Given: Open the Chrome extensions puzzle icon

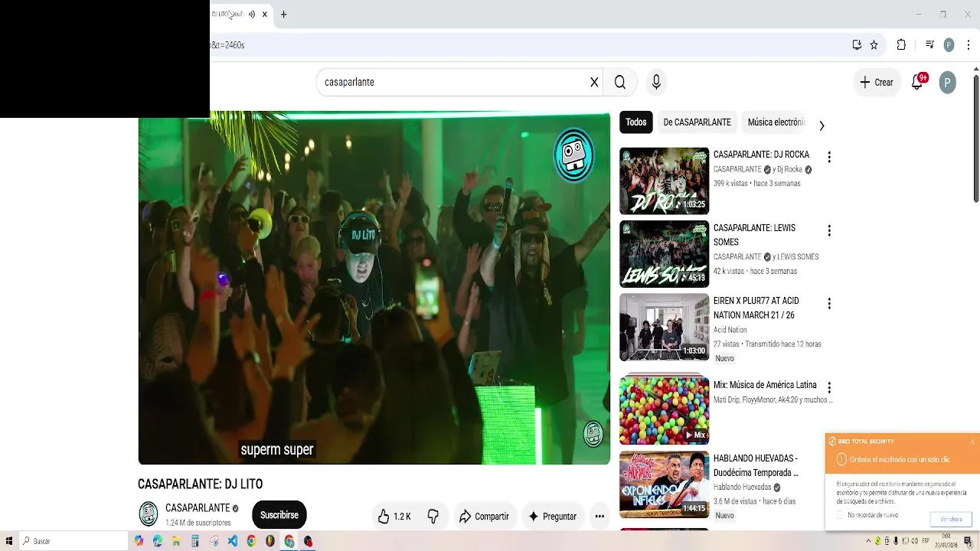Looking at the screenshot, I should (901, 45).
